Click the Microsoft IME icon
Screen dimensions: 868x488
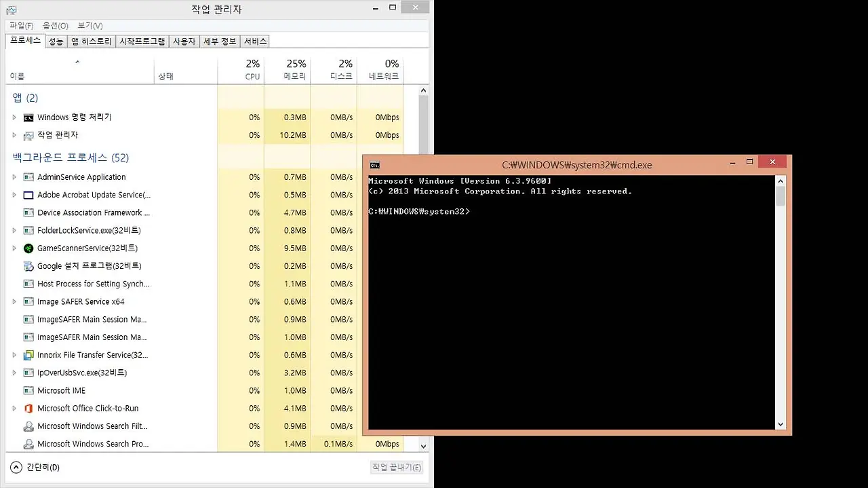click(x=28, y=390)
